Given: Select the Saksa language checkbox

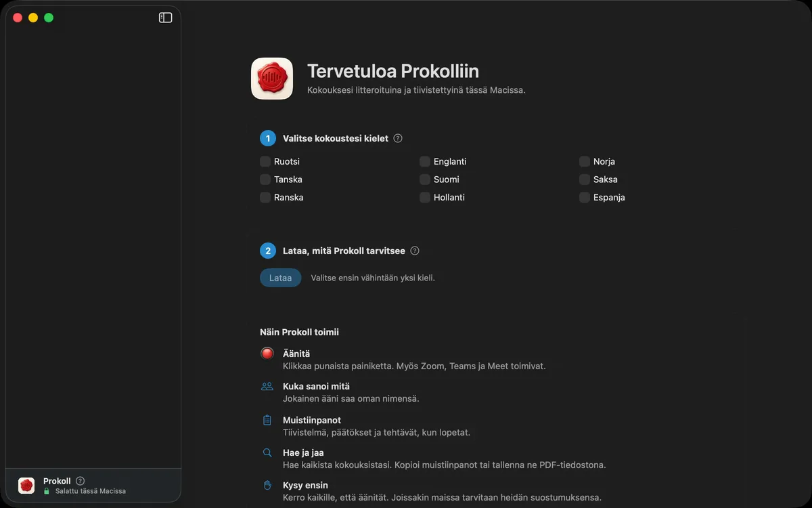Looking at the screenshot, I should pyautogui.click(x=585, y=179).
